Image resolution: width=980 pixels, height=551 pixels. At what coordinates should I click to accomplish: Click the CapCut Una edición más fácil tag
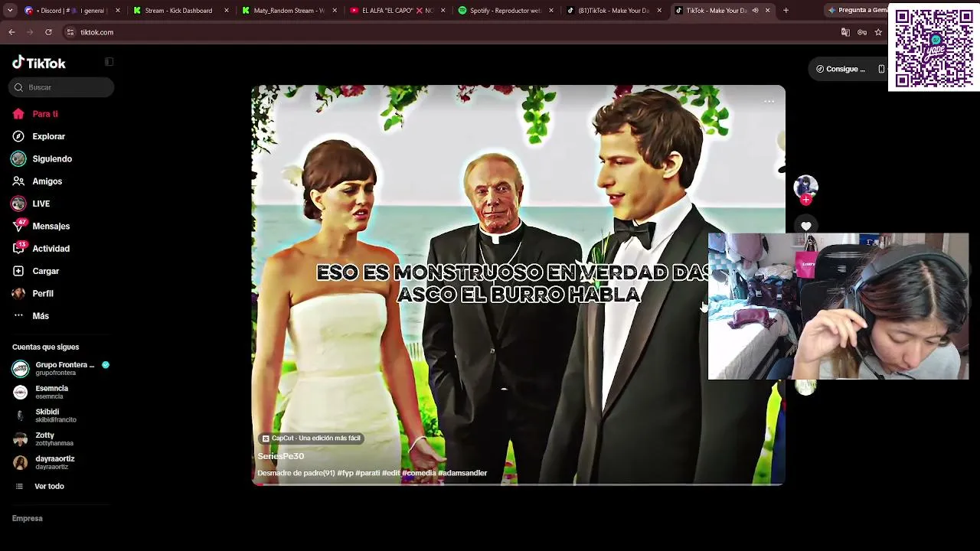[311, 439]
